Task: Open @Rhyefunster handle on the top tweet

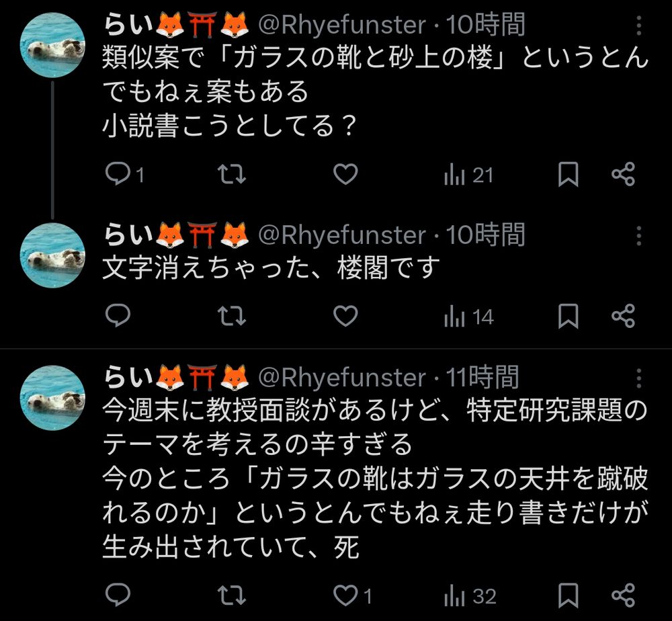Action: pyautogui.click(x=342, y=26)
